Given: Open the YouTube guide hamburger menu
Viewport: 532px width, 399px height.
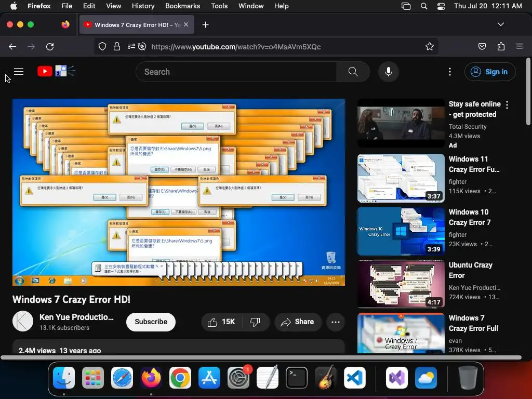Looking at the screenshot, I should click(x=19, y=72).
